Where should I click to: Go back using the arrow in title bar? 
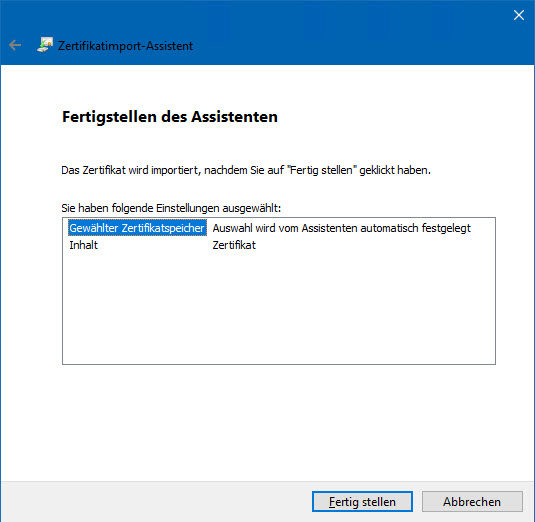coord(15,45)
